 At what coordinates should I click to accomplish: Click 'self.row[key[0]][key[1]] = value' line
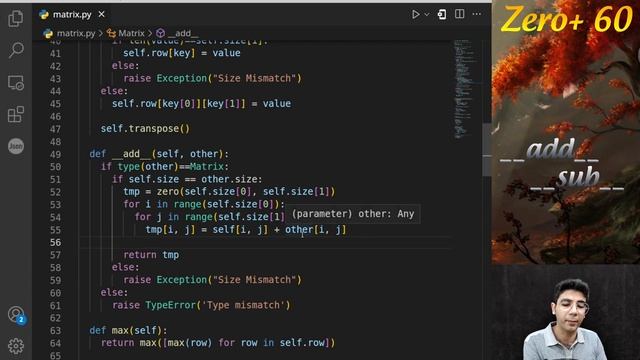point(201,104)
